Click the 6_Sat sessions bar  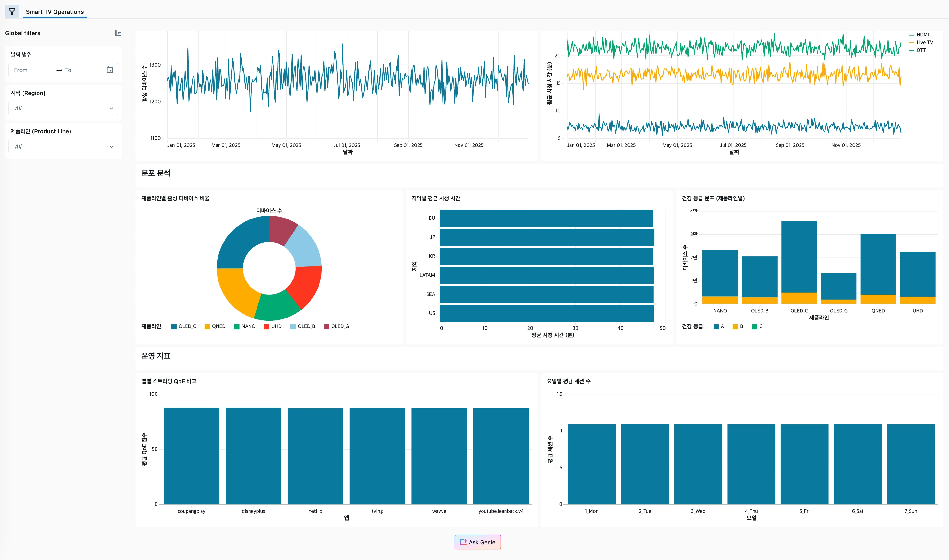(x=858, y=464)
